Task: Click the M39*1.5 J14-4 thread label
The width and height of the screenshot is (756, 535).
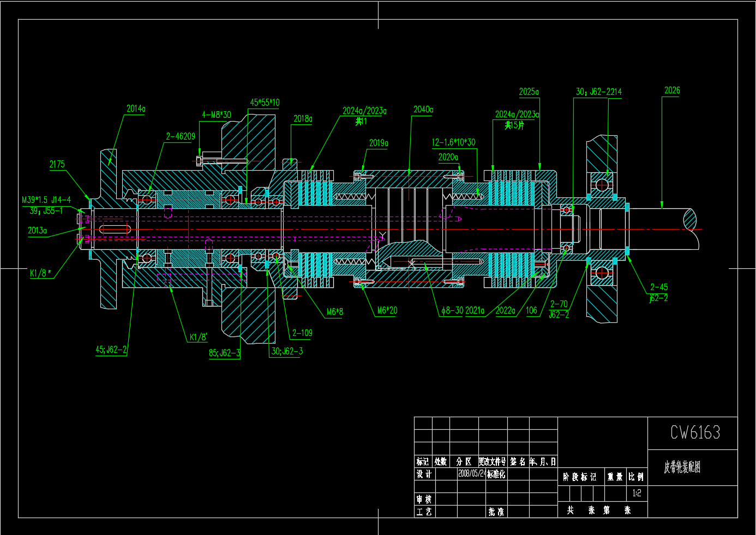Action: click(x=46, y=200)
